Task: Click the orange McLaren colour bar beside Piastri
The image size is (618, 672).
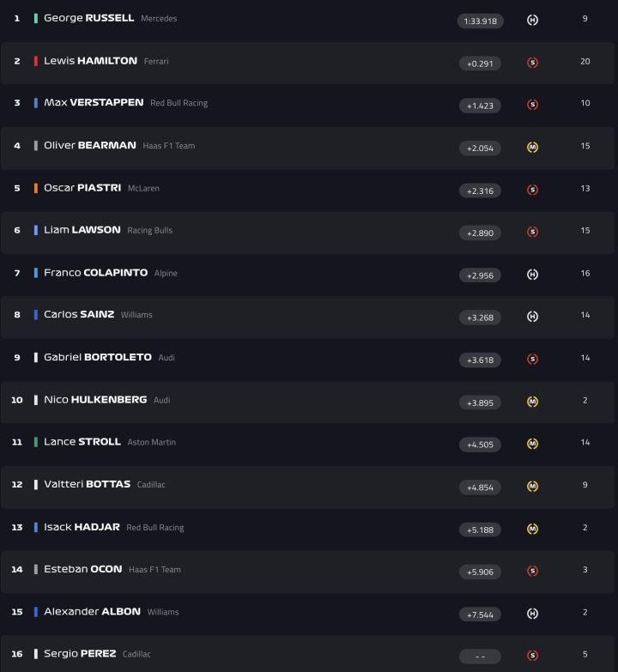Action: click(35, 188)
